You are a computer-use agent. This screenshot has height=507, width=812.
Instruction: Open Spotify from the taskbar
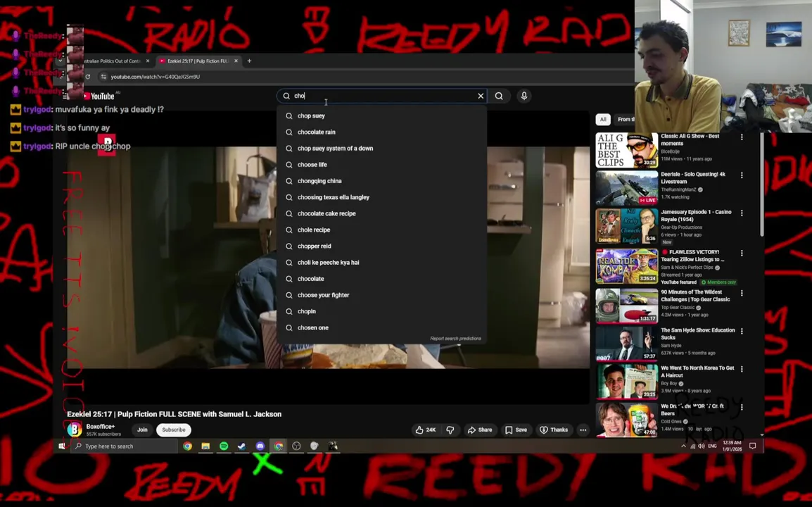click(x=224, y=446)
